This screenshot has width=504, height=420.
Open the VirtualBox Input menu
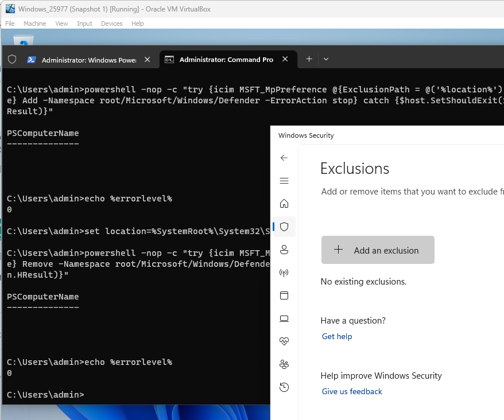click(x=84, y=24)
